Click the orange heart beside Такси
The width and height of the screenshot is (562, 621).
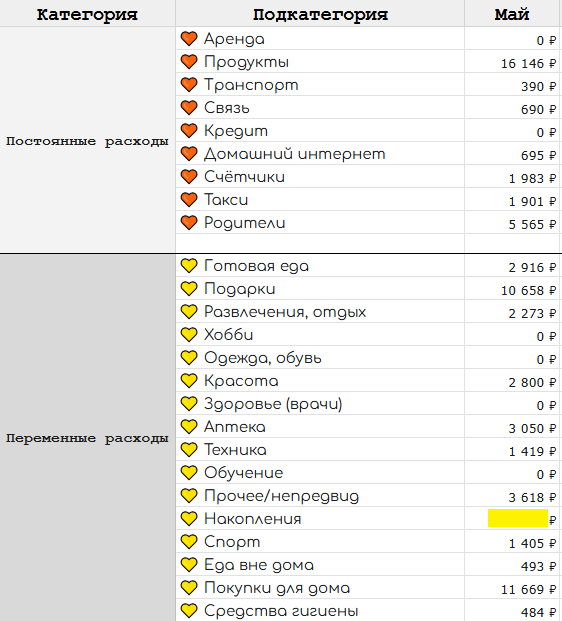tap(189, 200)
